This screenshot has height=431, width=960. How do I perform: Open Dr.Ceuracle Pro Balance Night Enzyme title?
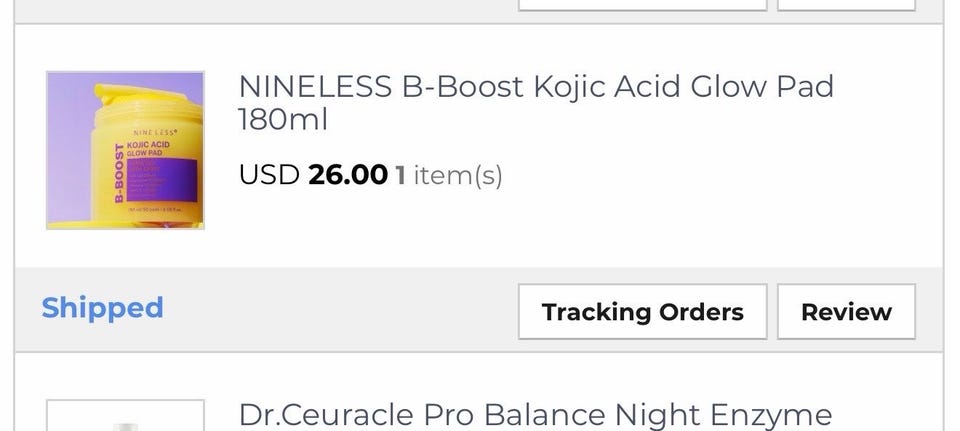pos(535,414)
